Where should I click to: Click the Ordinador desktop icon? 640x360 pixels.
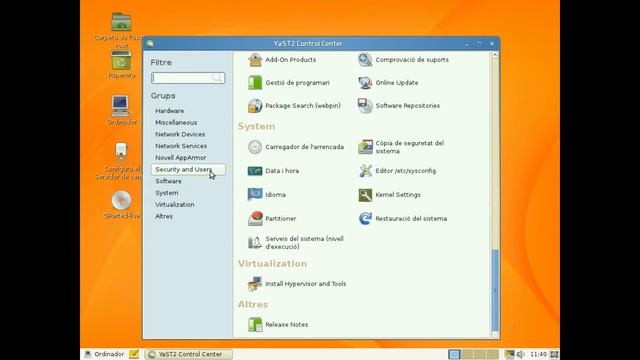coord(121,106)
